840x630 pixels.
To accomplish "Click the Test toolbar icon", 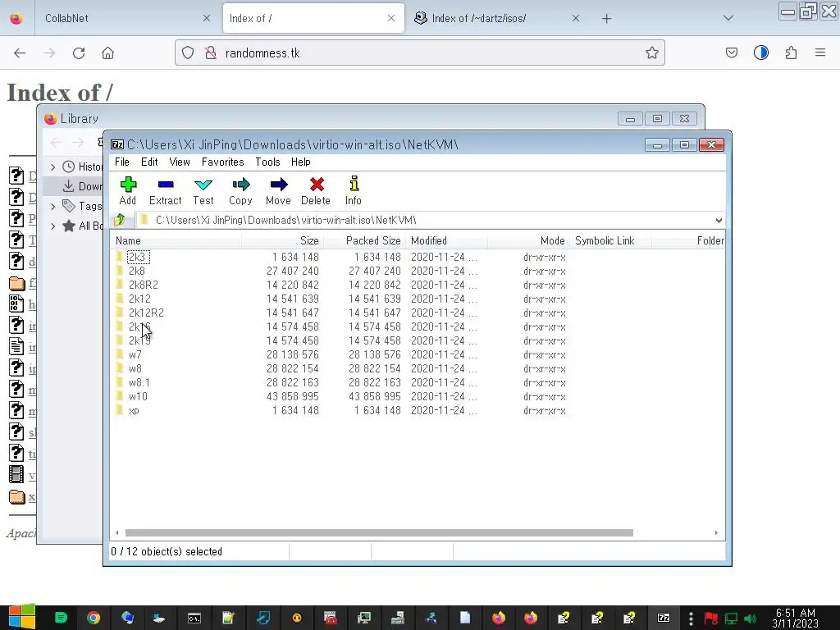I will tap(203, 190).
